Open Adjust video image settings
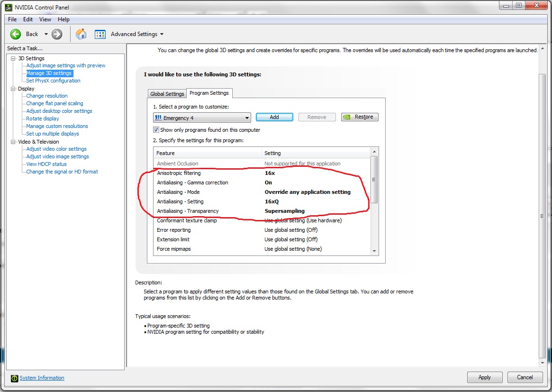Viewport: 552px width, 392px height. click(57, 157)
